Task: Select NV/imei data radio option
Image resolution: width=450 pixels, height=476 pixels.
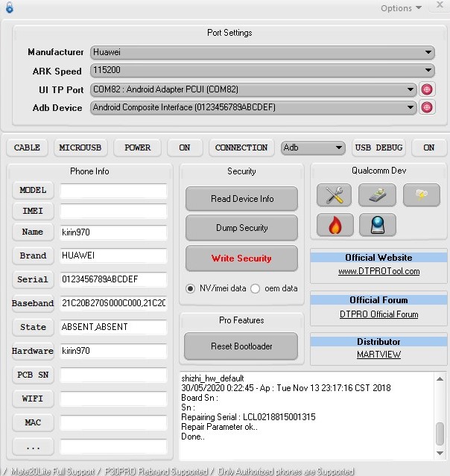Action: [191, 288]
